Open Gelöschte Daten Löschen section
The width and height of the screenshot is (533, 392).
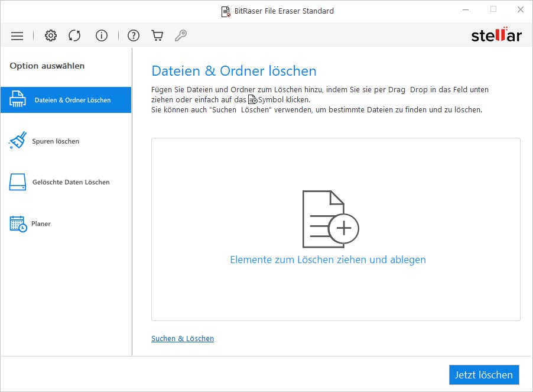[x=70, y=182]
